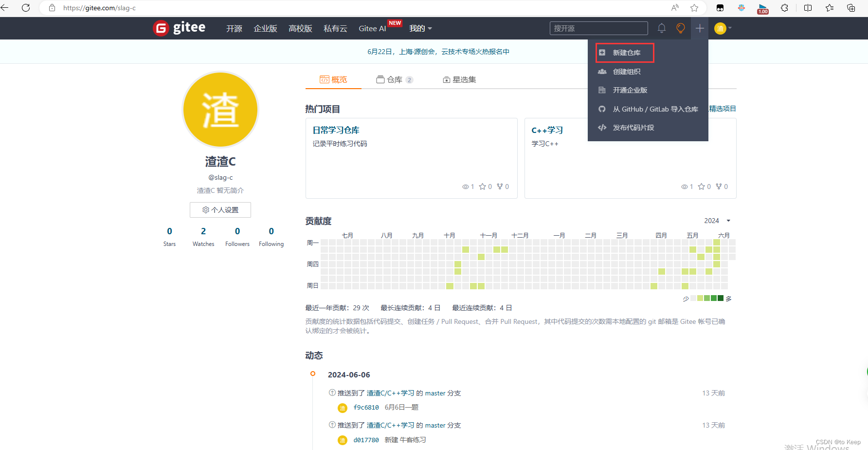This screenshot has height=450, width=868.
Task: Click the orange lightbulb icon
Action: coord(681,28)
